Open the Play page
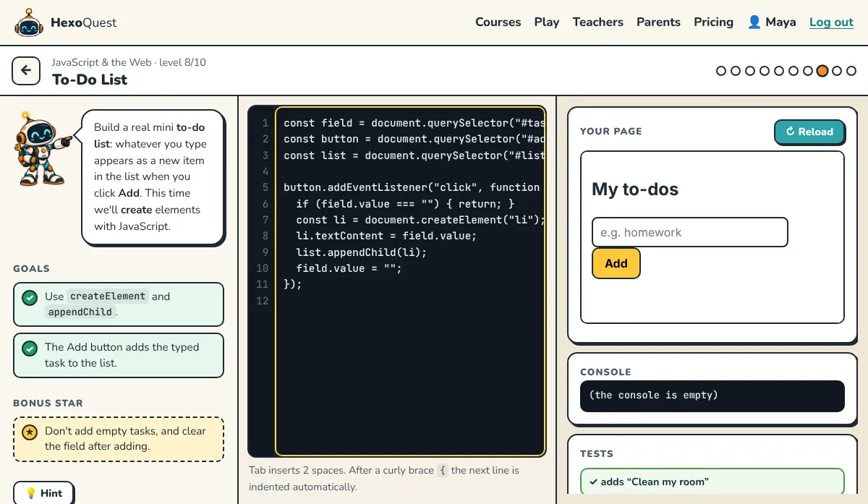This screenshot has height=504, width=868. coord(547,22)
